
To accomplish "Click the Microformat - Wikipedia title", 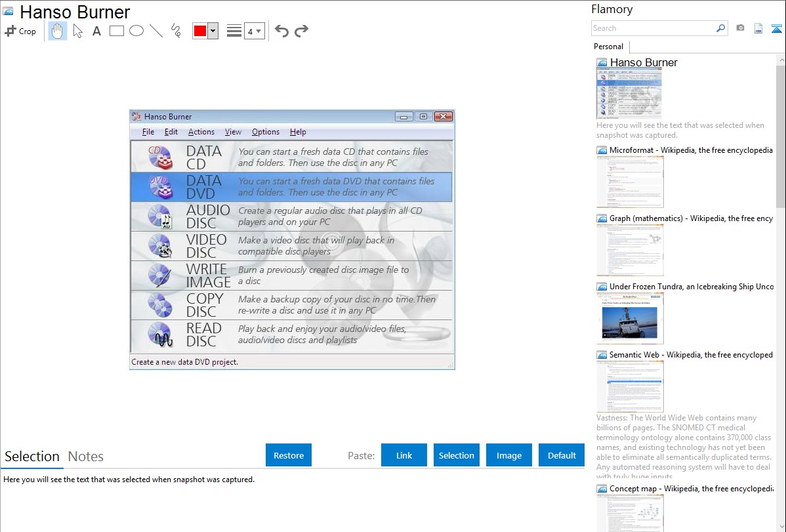I will coord(691,150).
